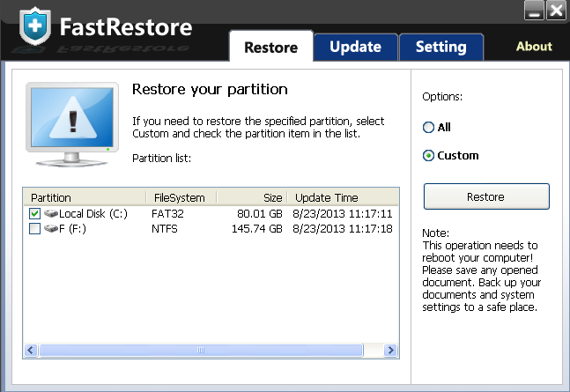This screenshot has height=392, width=570.
Task: Switch to the Update tab
Action: tap(355, 48)
